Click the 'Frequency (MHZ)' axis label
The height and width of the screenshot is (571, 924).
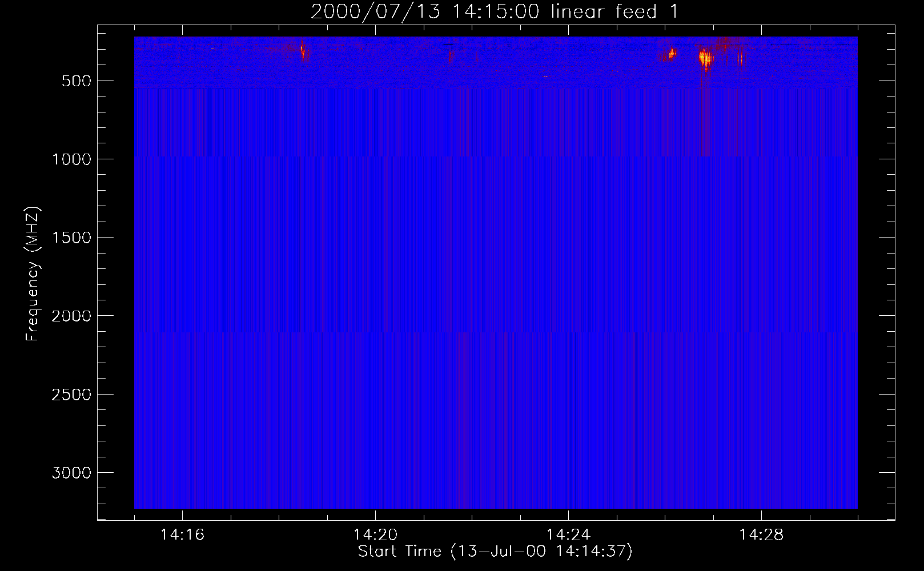[33, 274]
